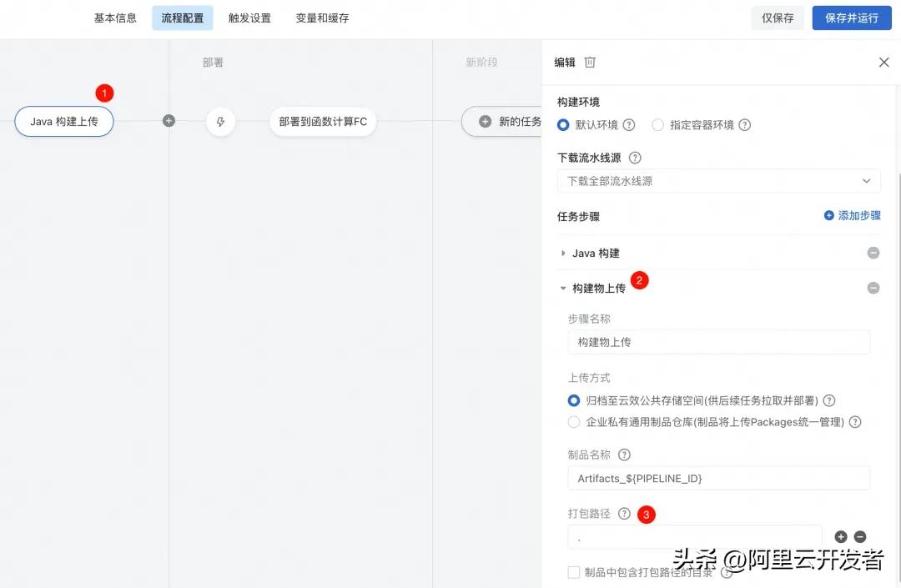Click the plus icon to add a 打包路径
This screenshot has width=901, height=588.
coord(841,537)
